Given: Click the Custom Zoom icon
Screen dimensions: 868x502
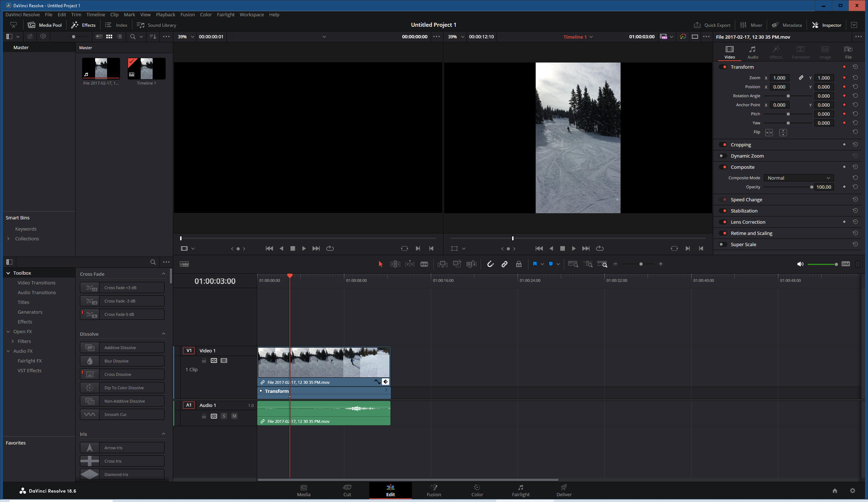Looking at the screenshot, I should click(602, 264).
